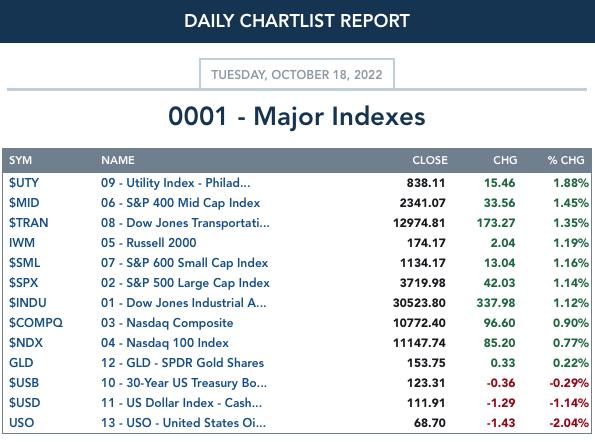
Task: Open the $UTY symbol link
Action: [24, 183]
